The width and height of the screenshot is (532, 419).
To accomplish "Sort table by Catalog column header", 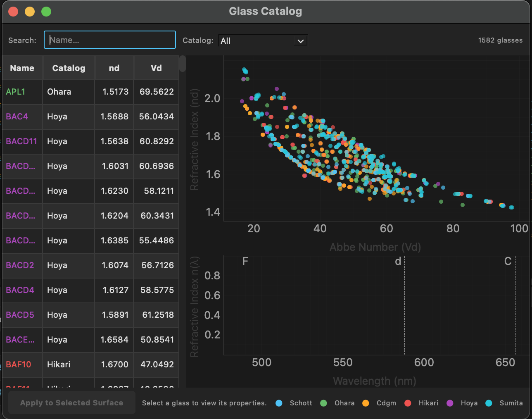I will 69,68.
